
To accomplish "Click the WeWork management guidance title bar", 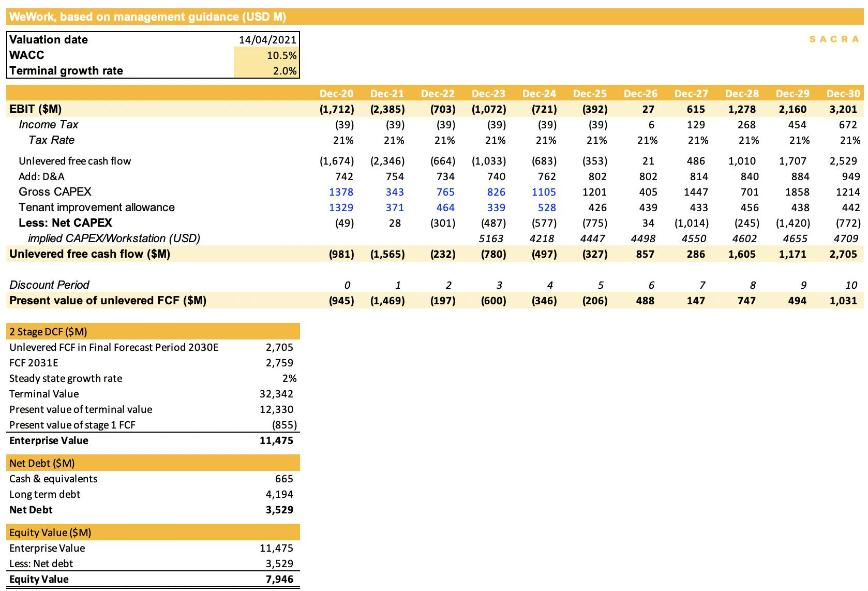I will click(x=435, y=17).
